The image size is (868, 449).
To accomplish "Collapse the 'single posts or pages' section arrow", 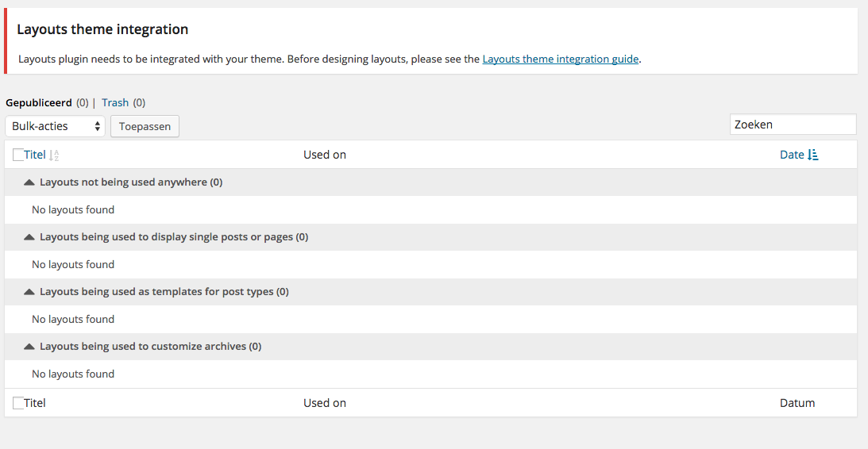I will click(x=29, y=237).
